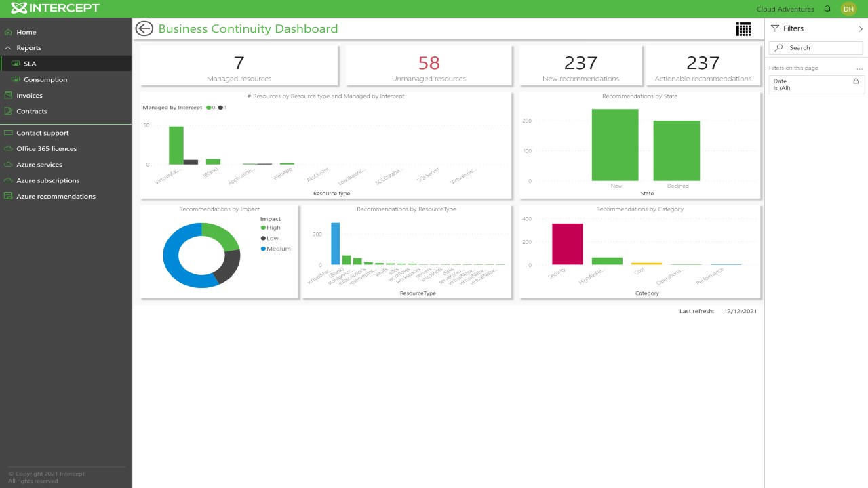Image resolution: width=868 pixels, height=488 pixels.
Task: Collapse the Filters pane with the chevron
Action: coord(861,29)
